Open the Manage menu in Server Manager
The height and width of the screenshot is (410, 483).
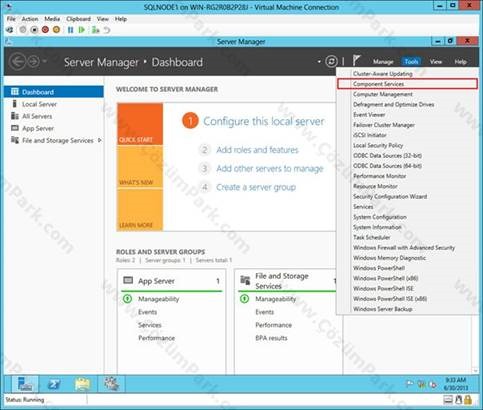[383, 62]
